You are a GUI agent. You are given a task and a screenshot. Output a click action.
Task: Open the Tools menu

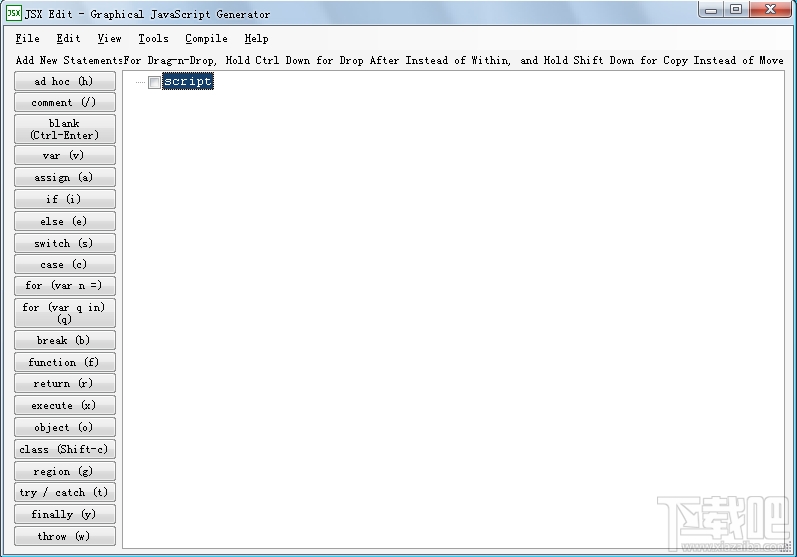(x=153, y=39)
